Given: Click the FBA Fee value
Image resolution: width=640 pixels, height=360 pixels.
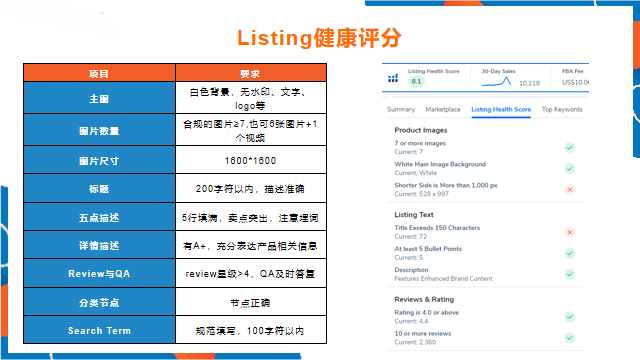Looking at the screenshot, I should [x=575, y=82].
